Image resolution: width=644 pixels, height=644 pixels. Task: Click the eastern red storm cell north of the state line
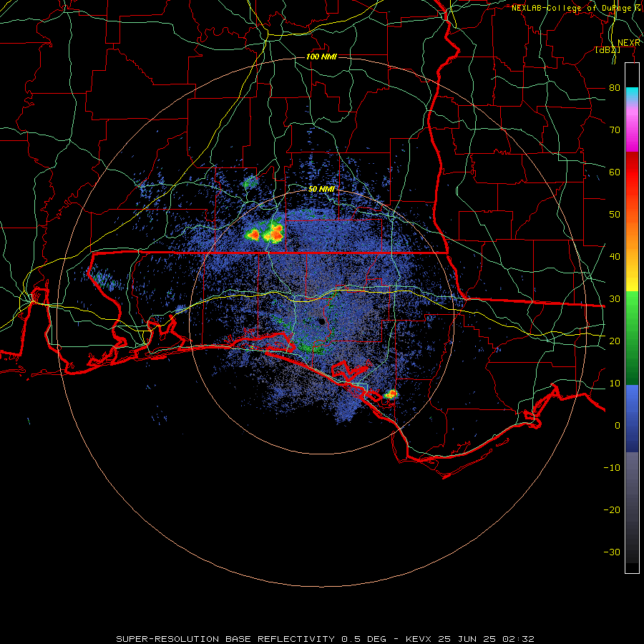(274, 233)
